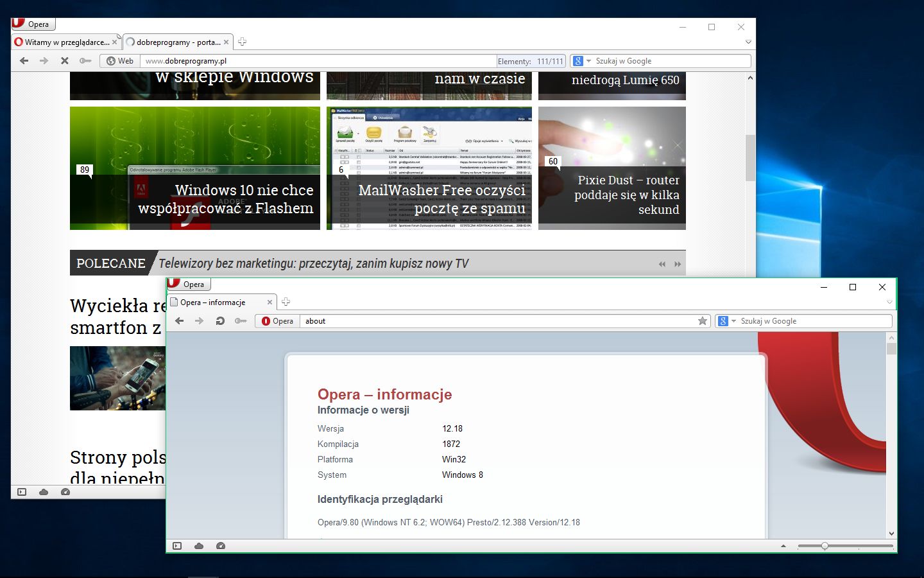
Task: Open 'Pixie Dust – router' article
Action: pyautogui.click(x=612, y=168)
